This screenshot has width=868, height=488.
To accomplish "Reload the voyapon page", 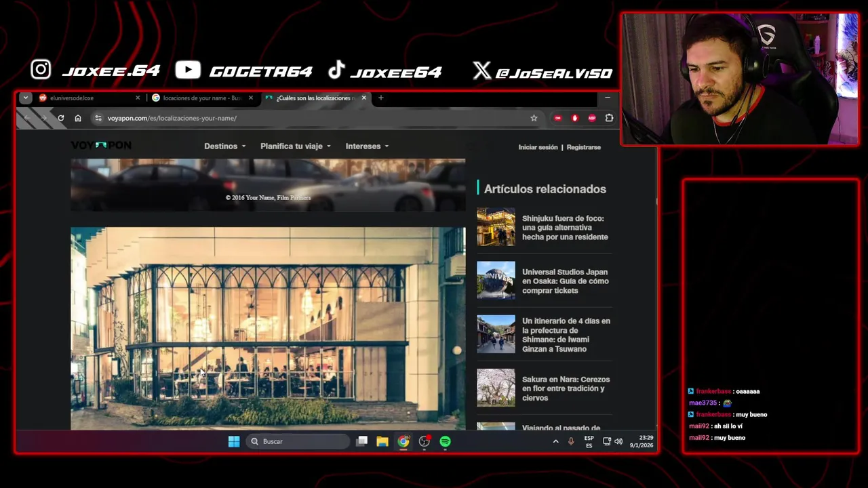I will click(x=61, y=118).
